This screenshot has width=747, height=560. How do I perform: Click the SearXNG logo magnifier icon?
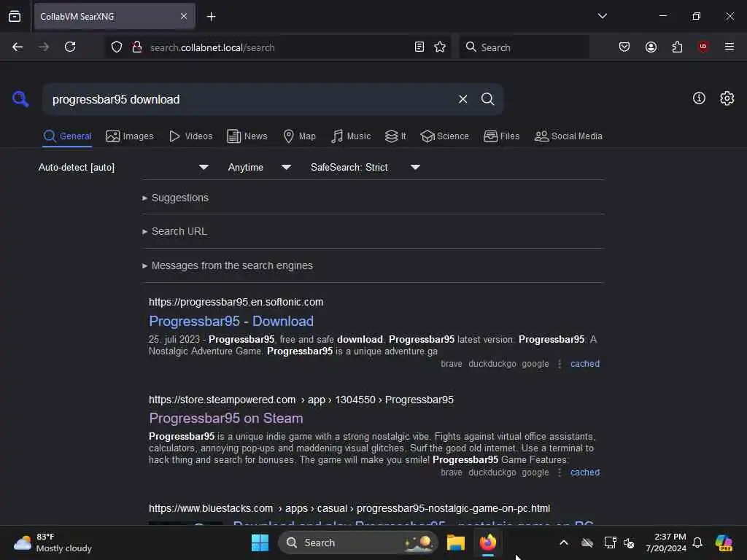click(x=20, y=99)
